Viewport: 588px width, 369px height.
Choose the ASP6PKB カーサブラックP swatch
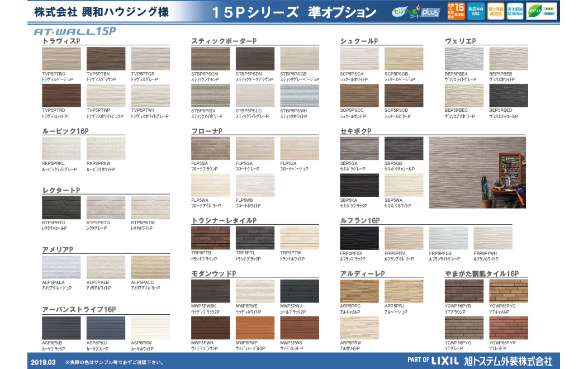click(x=61, y=328)
